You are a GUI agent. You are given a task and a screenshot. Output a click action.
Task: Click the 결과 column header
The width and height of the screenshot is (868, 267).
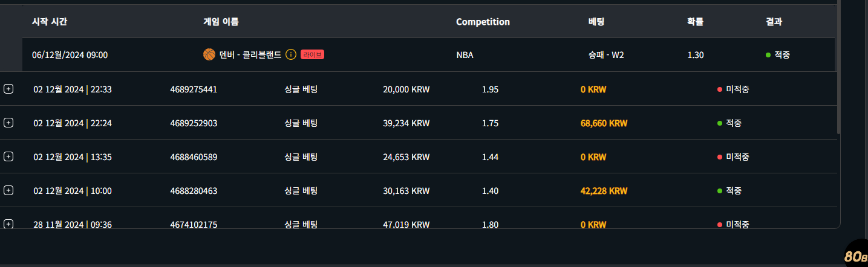(774, 22)
